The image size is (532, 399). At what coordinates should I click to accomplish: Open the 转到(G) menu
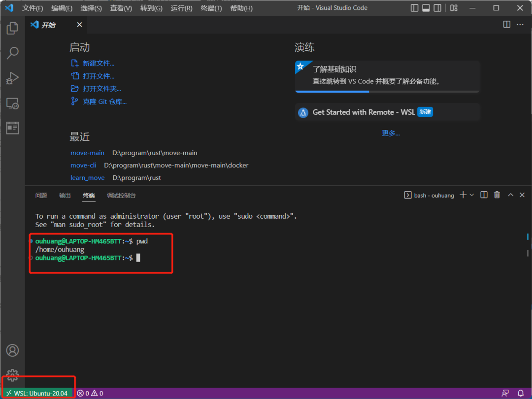coord(151,8)
